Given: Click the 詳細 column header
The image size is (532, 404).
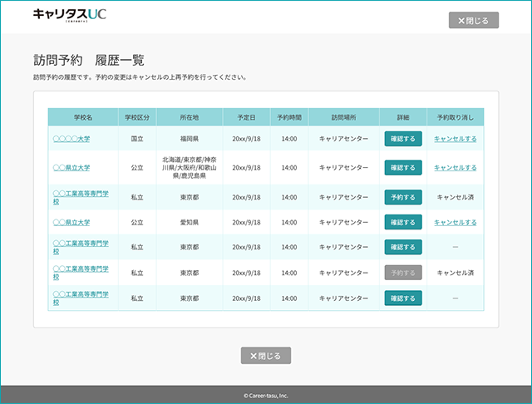Looking at the screenshot, I should click(403, 117).
